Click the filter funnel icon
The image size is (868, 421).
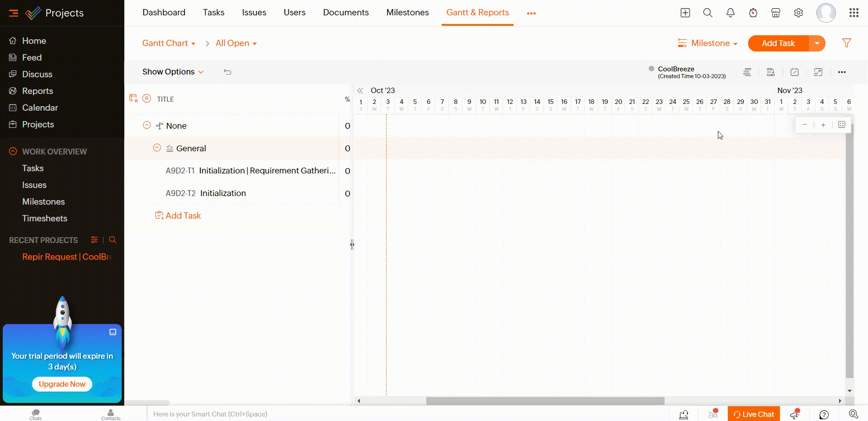tap(846, 43)
